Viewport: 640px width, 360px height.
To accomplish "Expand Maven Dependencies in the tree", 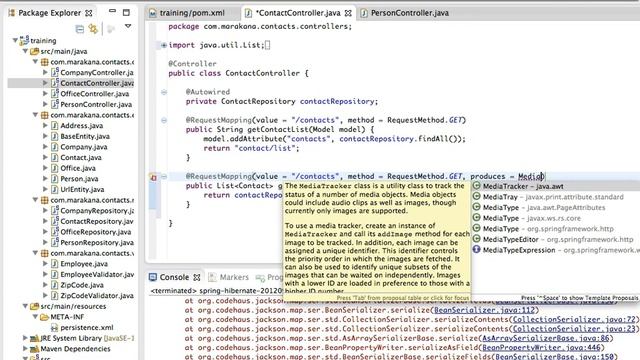I will (25, 348).
